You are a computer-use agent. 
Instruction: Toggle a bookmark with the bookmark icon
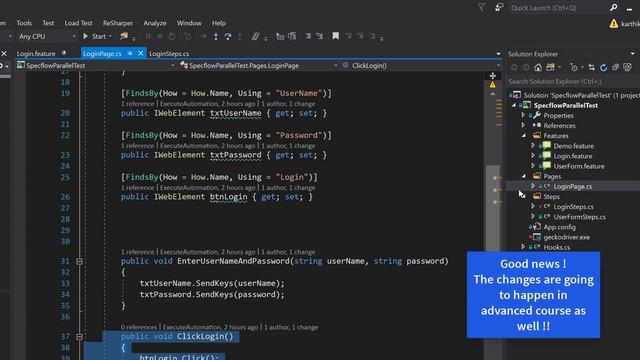[x=336, y=36]
